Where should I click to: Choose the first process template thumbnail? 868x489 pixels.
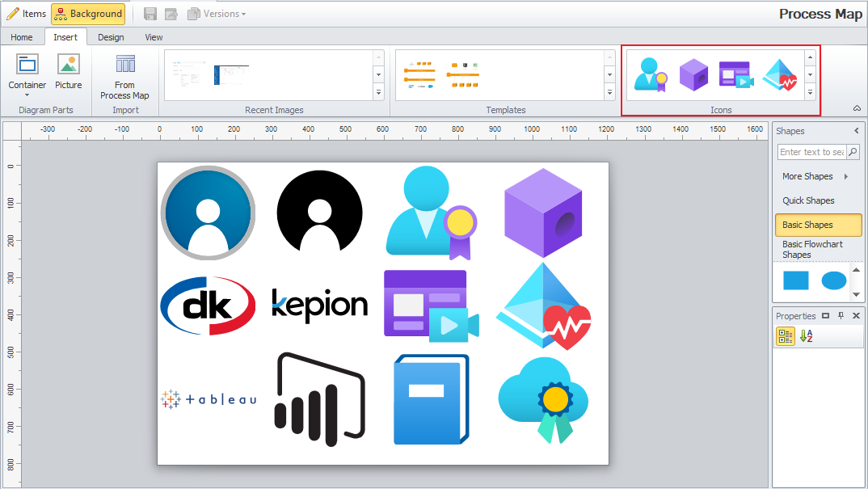pos(419,75)
